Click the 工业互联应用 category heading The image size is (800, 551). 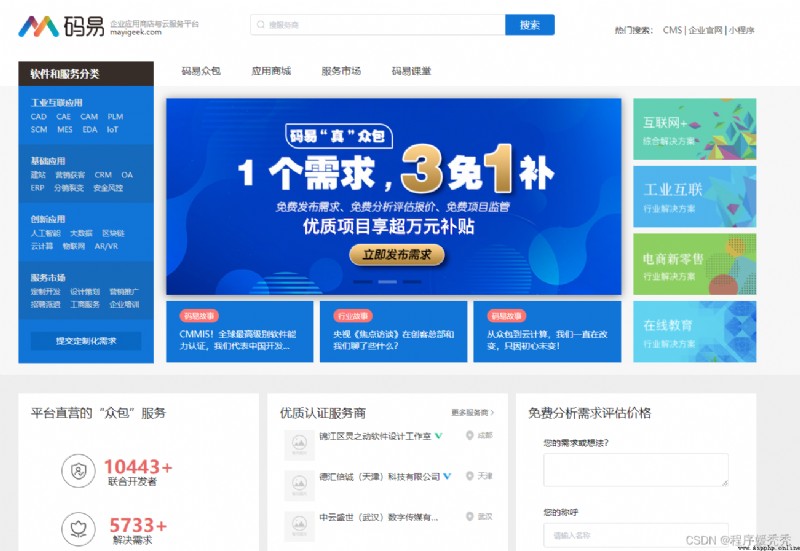[x=56, y=103]
